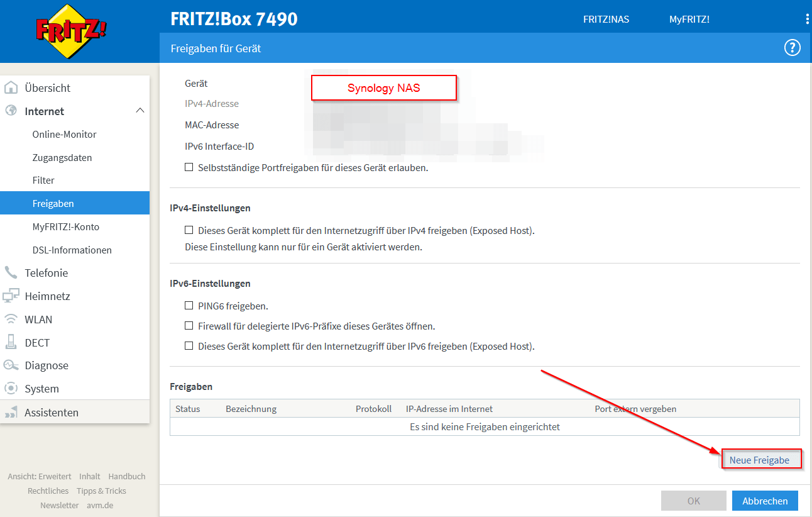This screenshot has height=517, width=812.
Task: Open the help question mark icon
Action: (792, 48)
